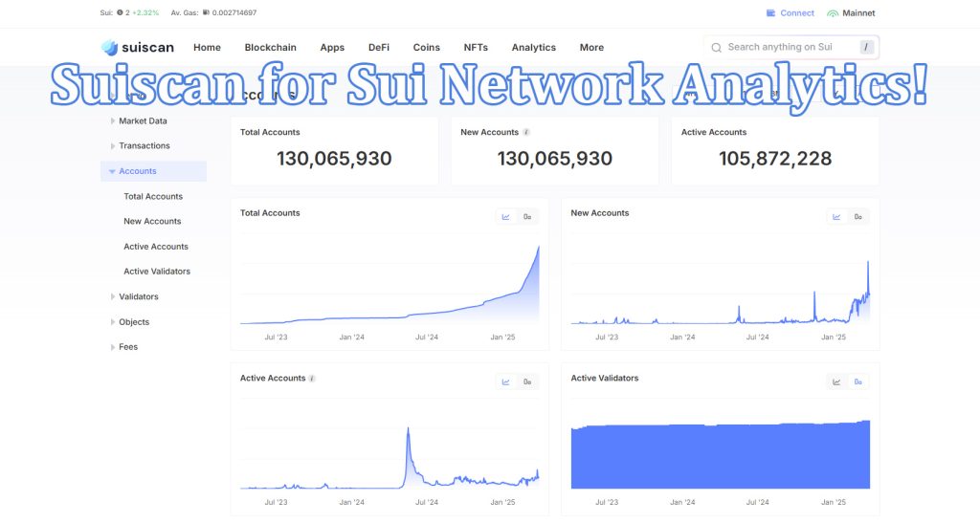Image resolution: width=980 pixels, height=523 pixels.
Task: Click the search magnifier icon
Action: (x=716, y=48)
